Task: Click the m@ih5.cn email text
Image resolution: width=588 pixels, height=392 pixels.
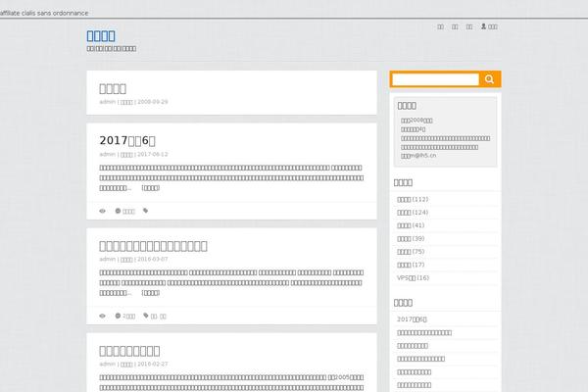Action: tap(423, 155)
